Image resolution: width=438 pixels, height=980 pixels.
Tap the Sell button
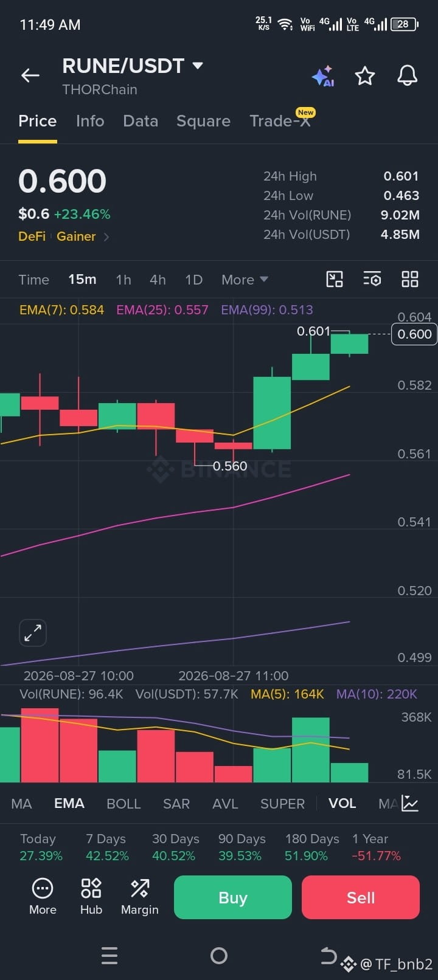pyautogui.click(x=361, y=897)
